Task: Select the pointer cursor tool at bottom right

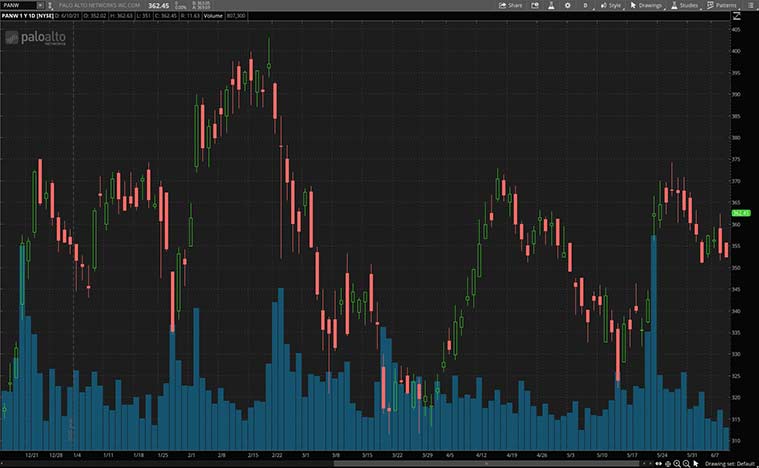Action: 696,463
